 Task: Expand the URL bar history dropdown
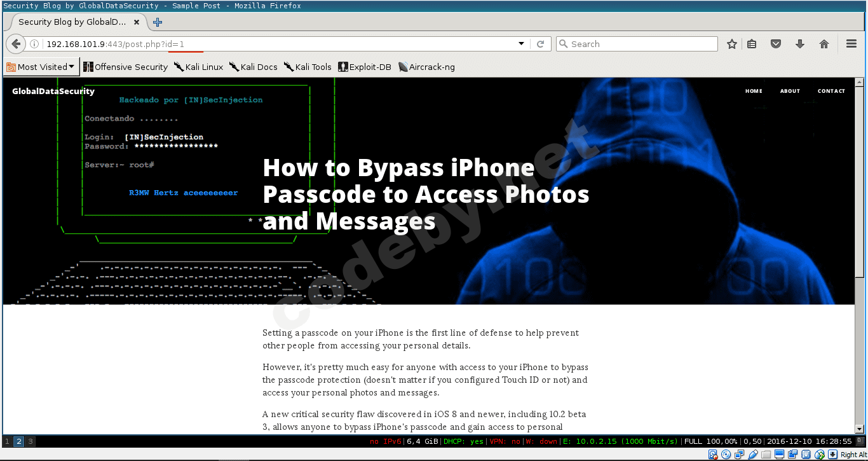click(522, 44)
